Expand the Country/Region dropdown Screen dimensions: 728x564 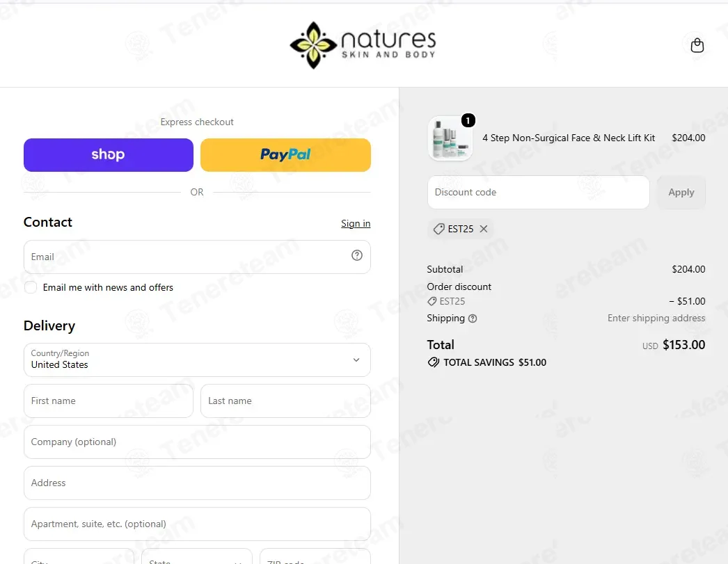coord(197,360)
